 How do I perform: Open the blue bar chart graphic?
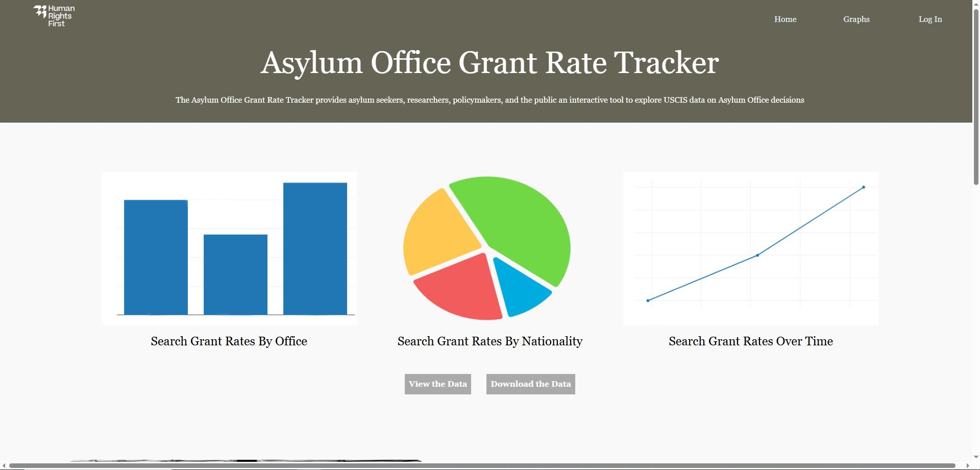[x=229, y=248]
